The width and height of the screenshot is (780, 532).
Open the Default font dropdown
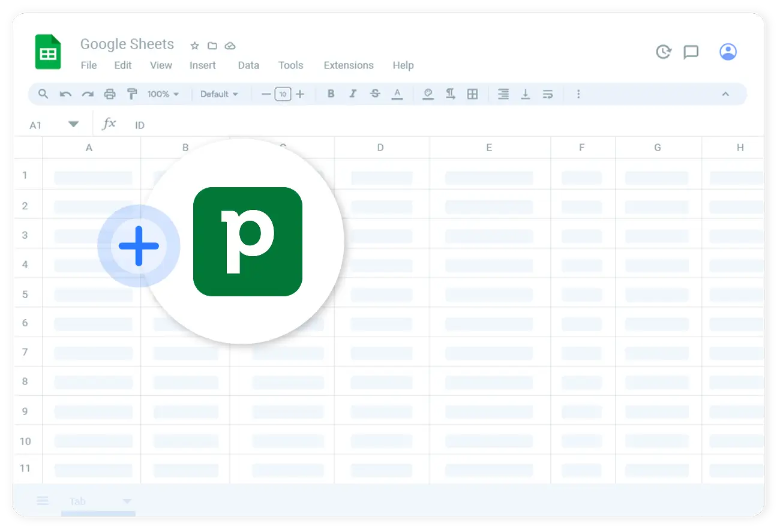click(219, 94)
